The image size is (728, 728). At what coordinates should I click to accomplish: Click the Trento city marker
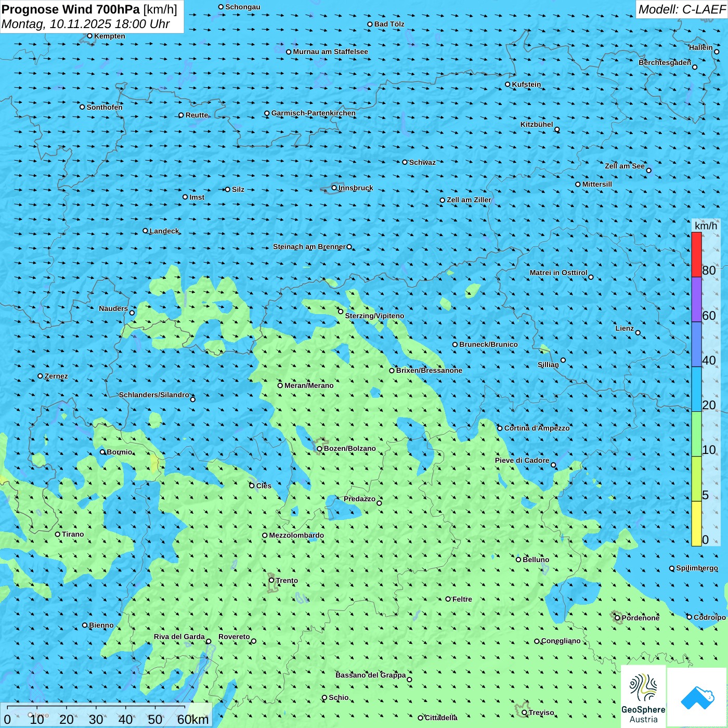pos(271,580)
